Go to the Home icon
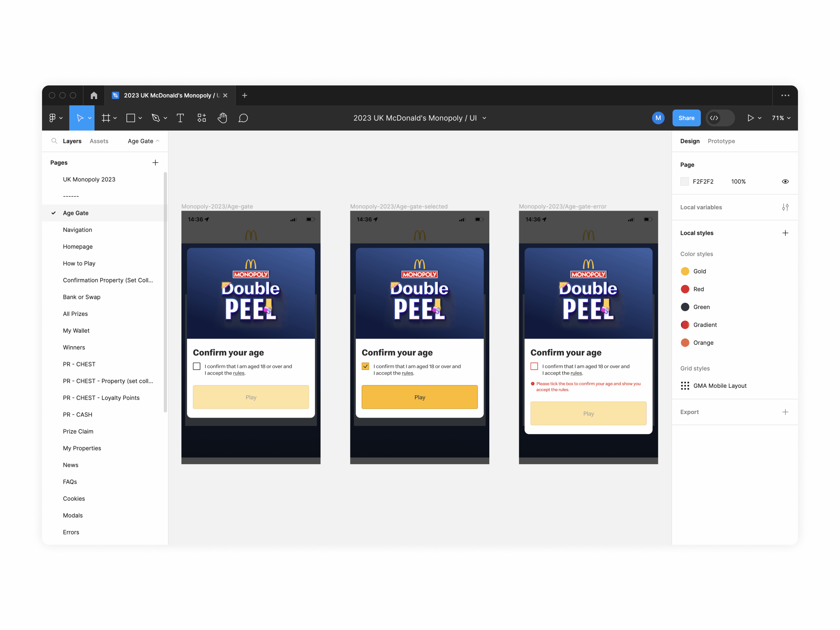 (94, 95)
